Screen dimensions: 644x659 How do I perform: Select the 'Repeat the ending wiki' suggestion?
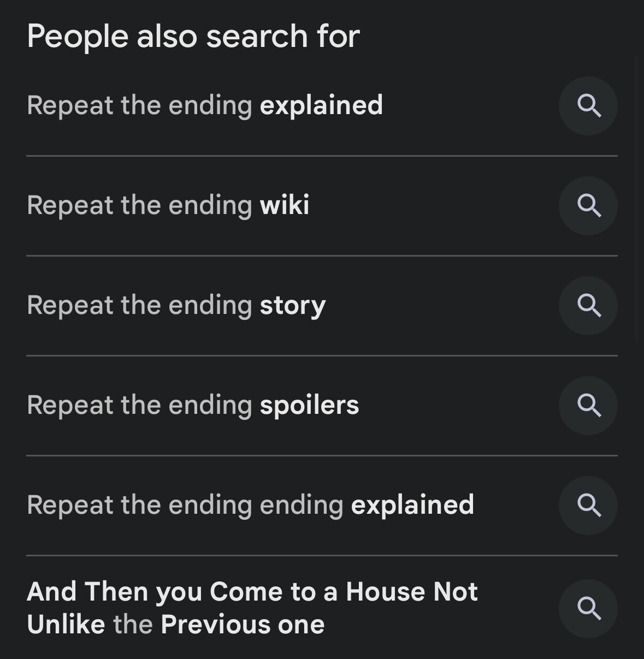tap(168, 205)
